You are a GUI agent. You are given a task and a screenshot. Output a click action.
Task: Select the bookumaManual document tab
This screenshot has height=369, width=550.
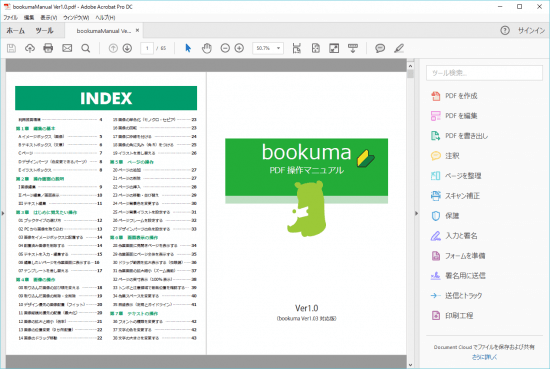[x=103, y=31]
